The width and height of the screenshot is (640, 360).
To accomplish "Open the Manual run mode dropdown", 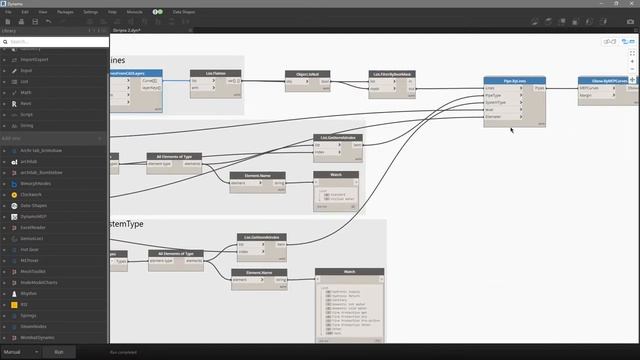I will [x=20, y=352].
